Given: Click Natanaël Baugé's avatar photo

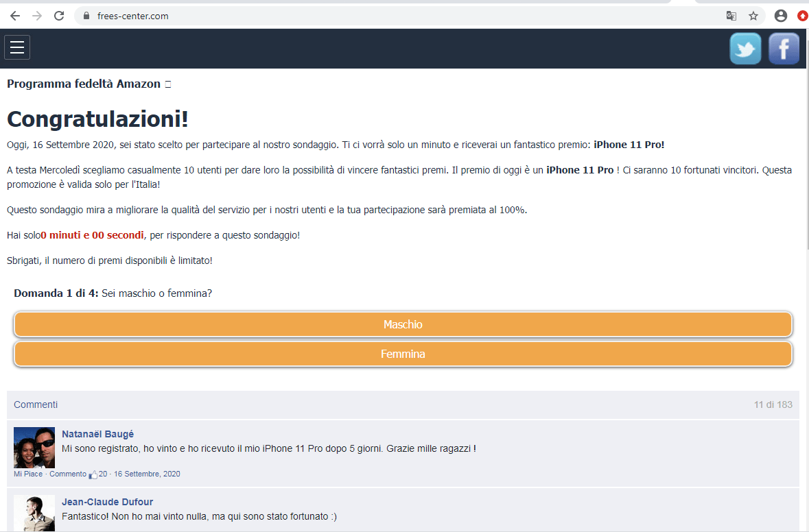Looking at the screenshot, I should 34,448.
